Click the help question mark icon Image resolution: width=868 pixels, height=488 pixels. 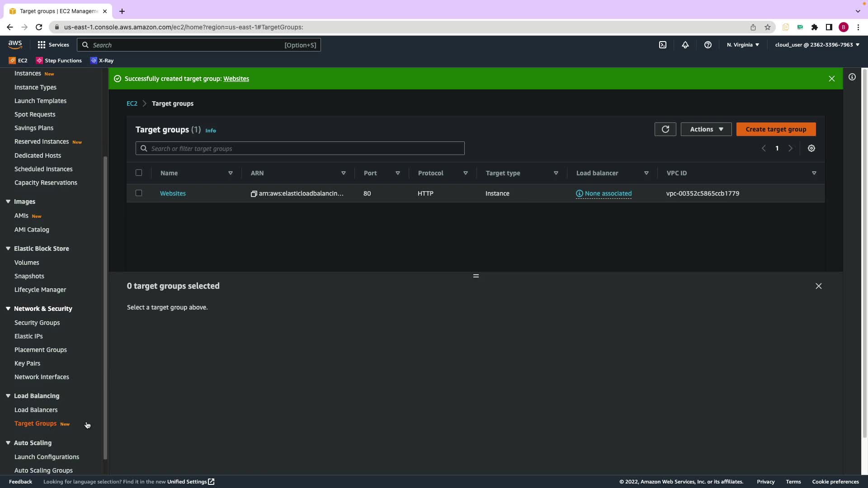pos(708,45)
